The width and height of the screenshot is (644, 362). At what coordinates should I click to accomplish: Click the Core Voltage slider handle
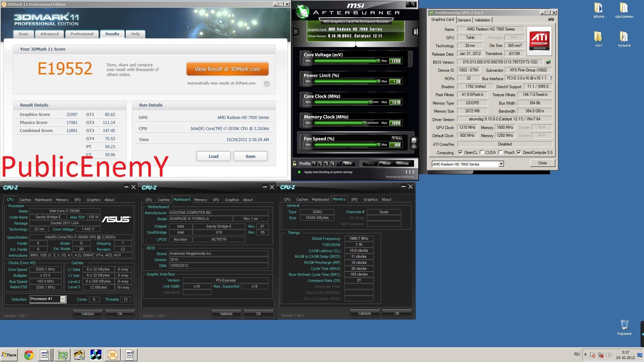pyautogui.click(x=378, y=61)
